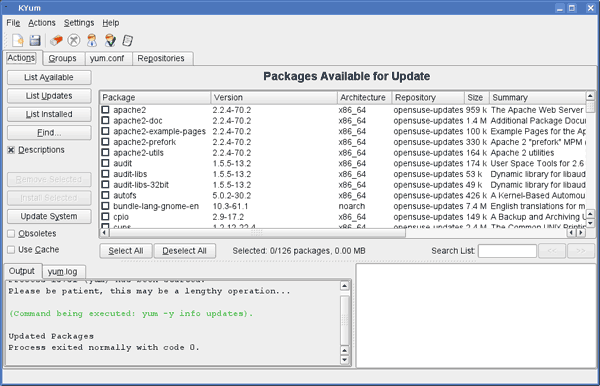600x386 pixels.
Task: Click version 5.0.2-30.2 of autofs
Action: [232, 195]
